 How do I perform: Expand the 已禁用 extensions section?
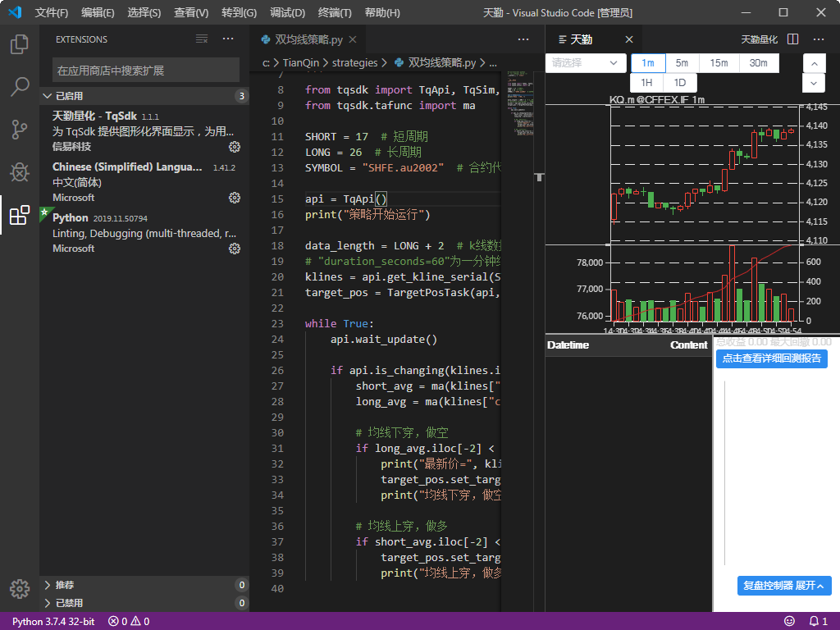(x=144, y=603)
